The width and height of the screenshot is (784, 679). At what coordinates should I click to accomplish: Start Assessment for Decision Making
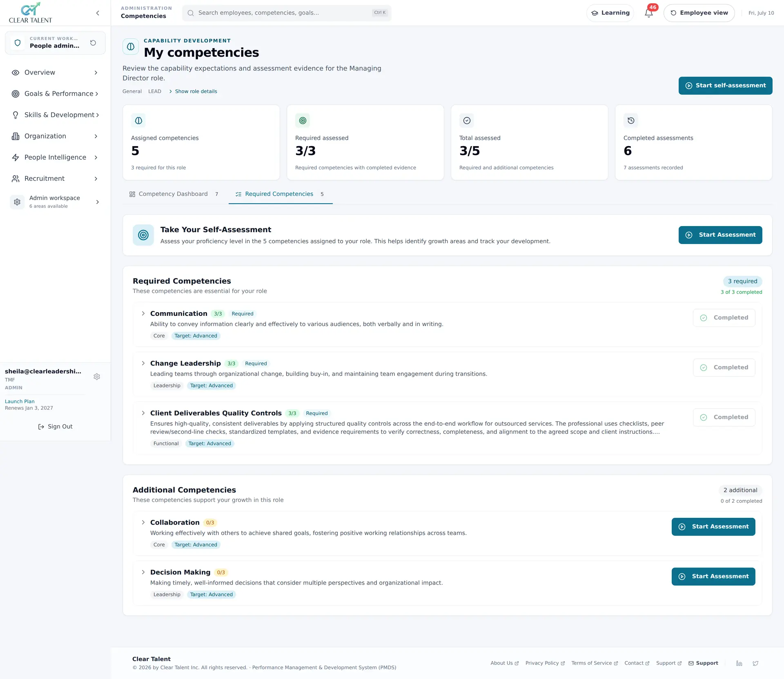coord(713,577)
